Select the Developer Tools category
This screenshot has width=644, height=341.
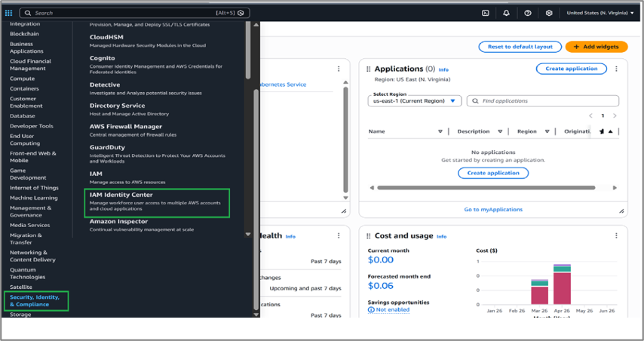tap(32, 126)
